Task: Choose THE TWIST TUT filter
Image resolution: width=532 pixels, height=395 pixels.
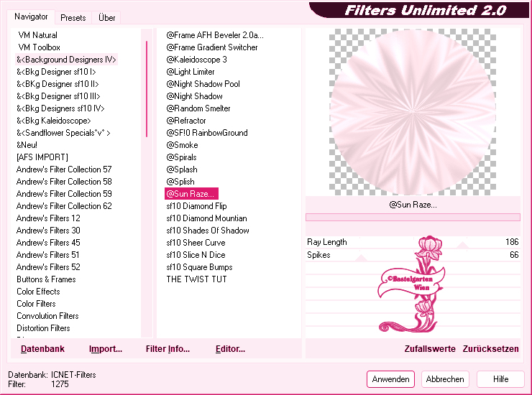Action: click(x=196, y=279)
